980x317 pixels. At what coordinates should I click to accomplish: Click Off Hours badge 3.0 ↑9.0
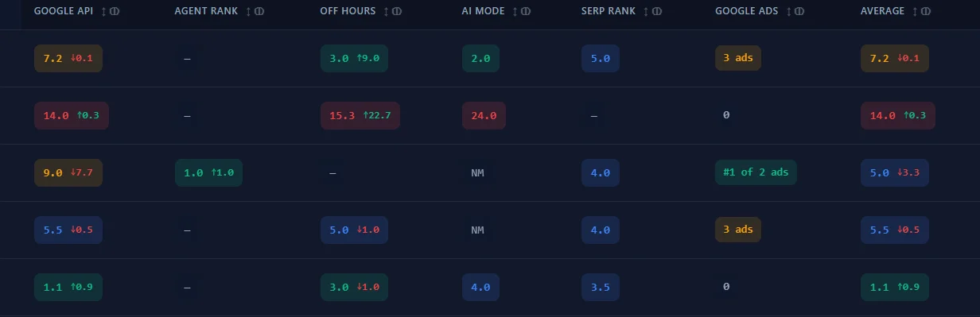click(354, 58)
